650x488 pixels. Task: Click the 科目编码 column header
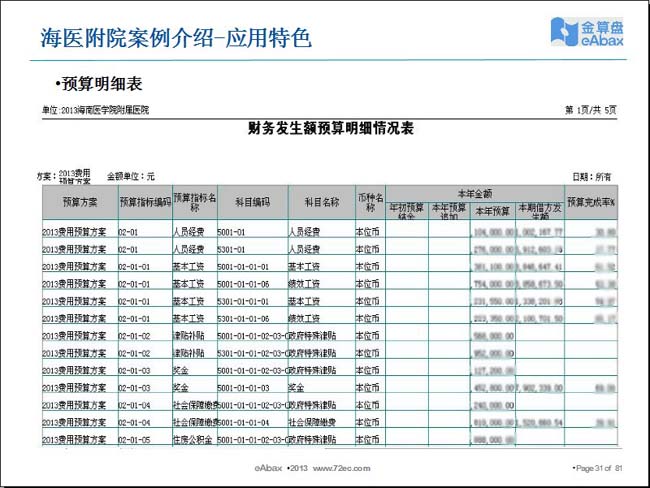[x=252, y=202]
